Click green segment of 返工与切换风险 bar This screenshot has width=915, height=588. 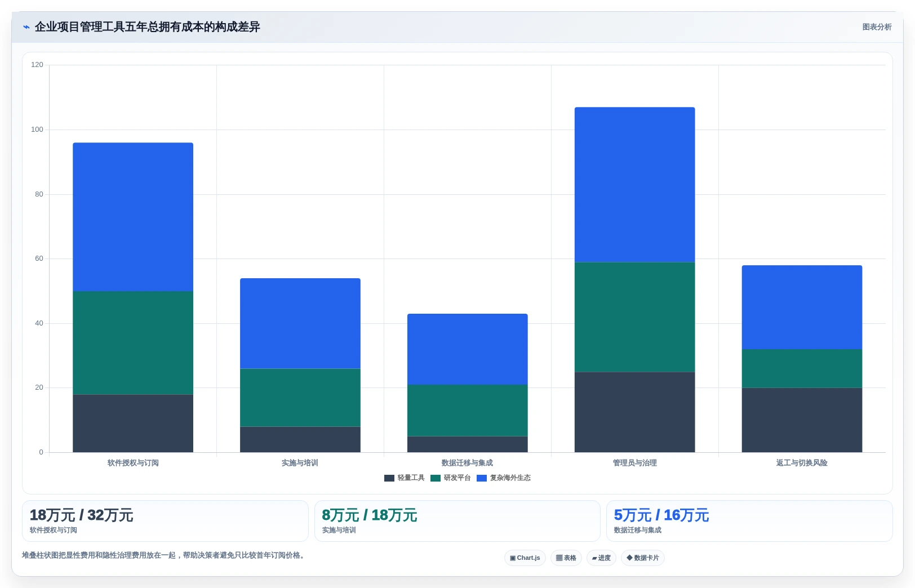(802, 368)
